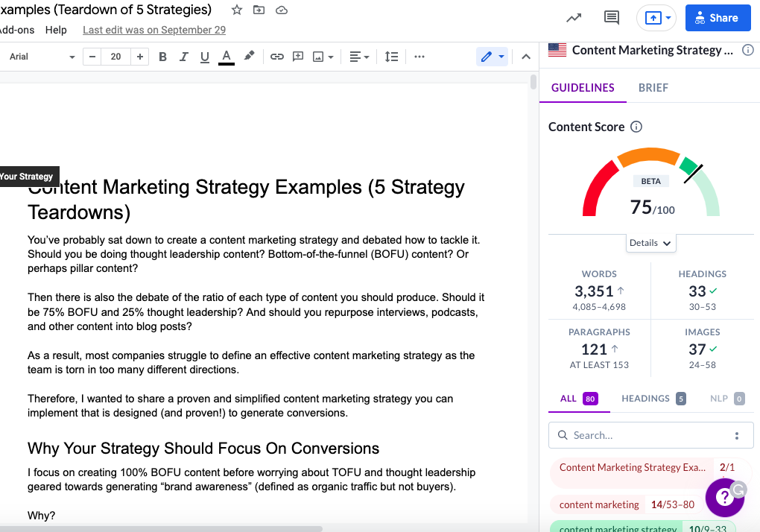760x532 pixels.
Task: Open the text alignment dropdown
Action: [359, 57]
